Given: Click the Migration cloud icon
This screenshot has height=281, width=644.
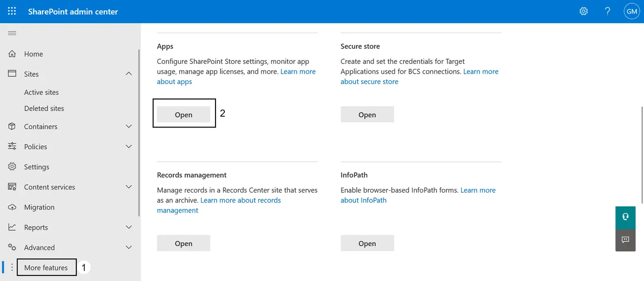Looking at the screenshot, I should click(12, 207).
